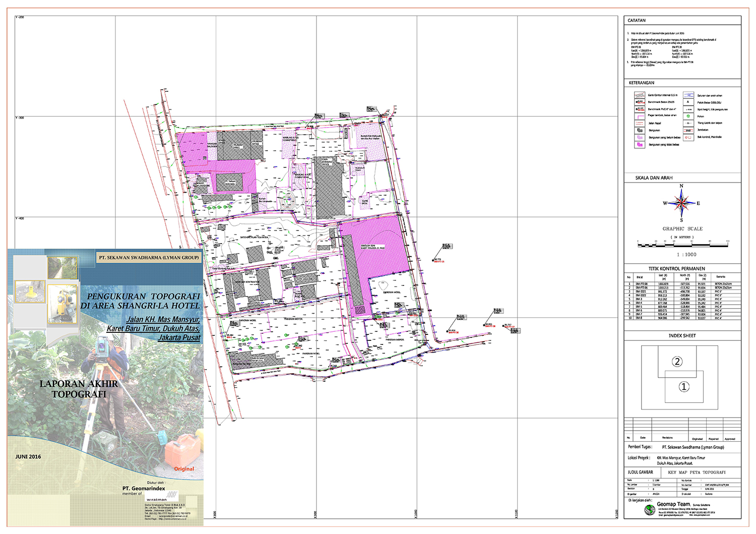Click the yellow benchmark photo on report cover
The image size is (756, 534).
(x=30, y=291)
